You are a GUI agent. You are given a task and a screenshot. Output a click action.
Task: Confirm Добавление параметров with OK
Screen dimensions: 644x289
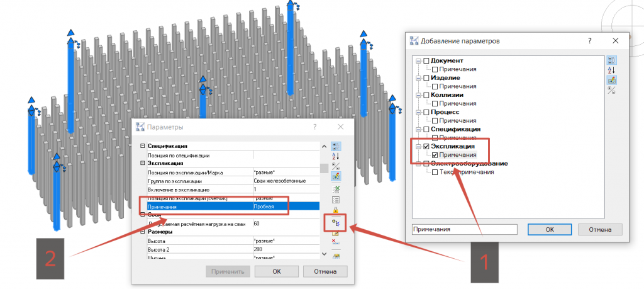[550, 229]
